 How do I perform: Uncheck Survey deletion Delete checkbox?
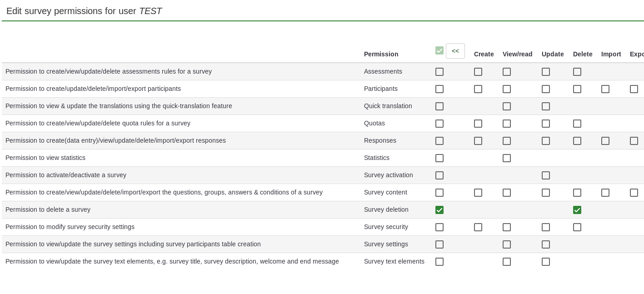pyautogui.click(x=577, y=210)
